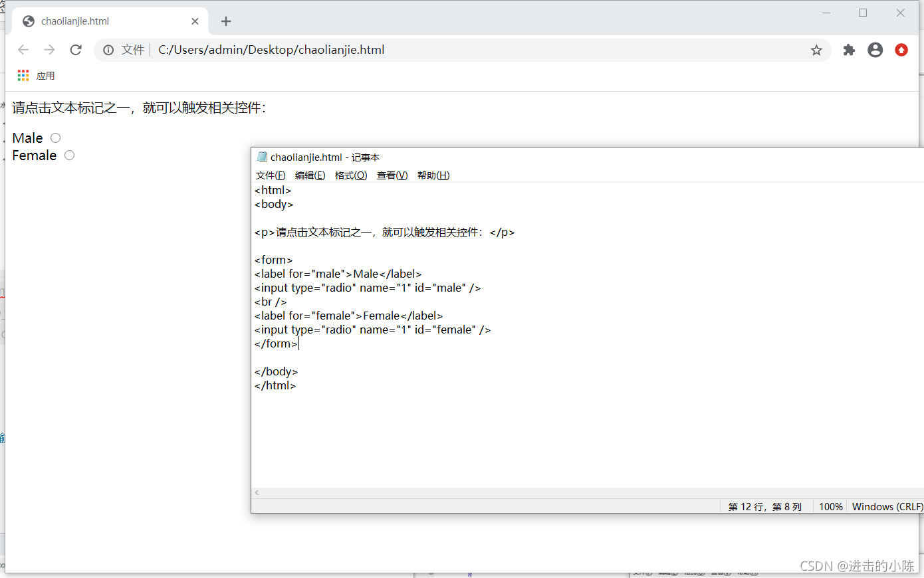Reload the chaolianjie.html page
The width and height of the screenshot is (924, 578).
tap(76, 50)
